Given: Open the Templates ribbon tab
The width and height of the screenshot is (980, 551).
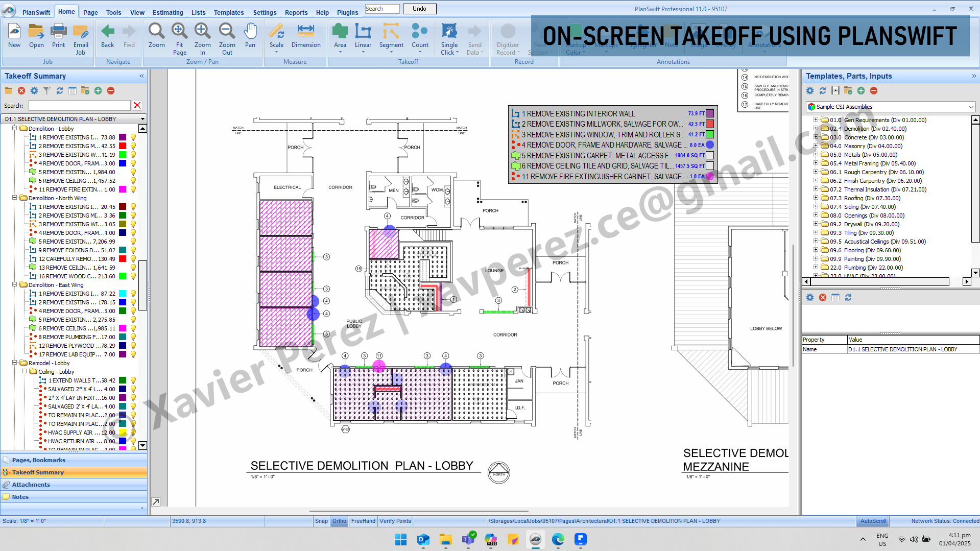Looking at the screenshot, I should 228,12.
